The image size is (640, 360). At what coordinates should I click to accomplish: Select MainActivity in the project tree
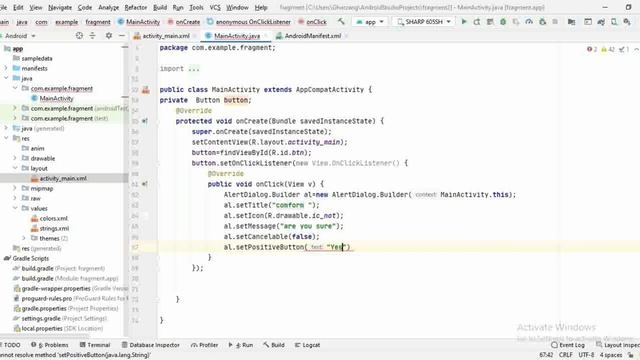point(56,98)
